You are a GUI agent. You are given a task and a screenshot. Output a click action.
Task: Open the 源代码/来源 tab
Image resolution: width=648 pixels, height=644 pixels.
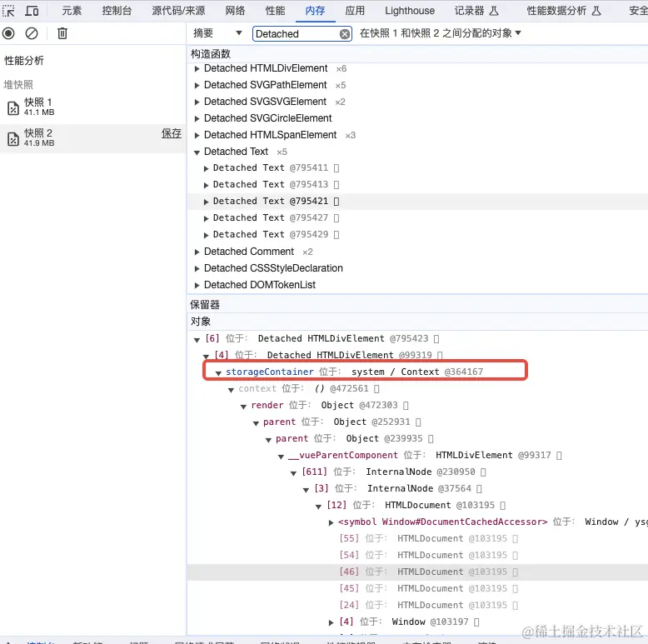tap(178, 11)
